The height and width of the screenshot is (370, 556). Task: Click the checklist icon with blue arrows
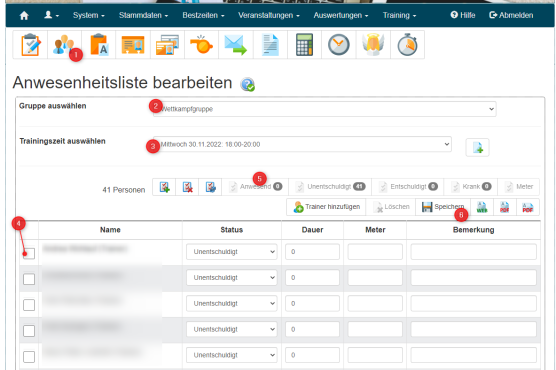pyautogui.click(x=210, y=187)
